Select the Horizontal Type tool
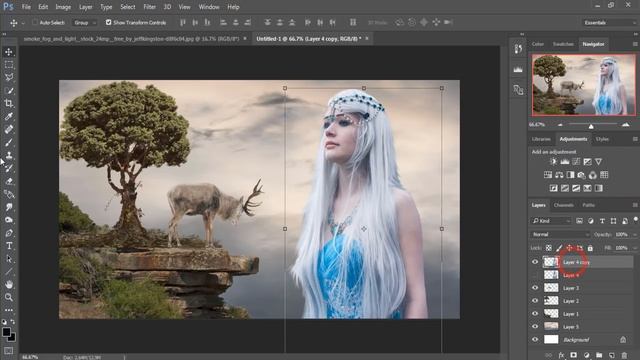 [9, 246]
